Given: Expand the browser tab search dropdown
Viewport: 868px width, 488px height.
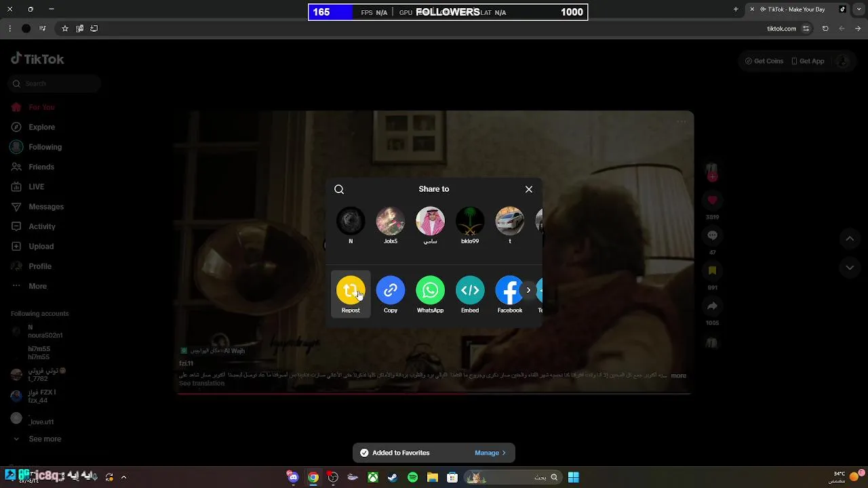Looking at the screenshot, I should pos(858,9).
